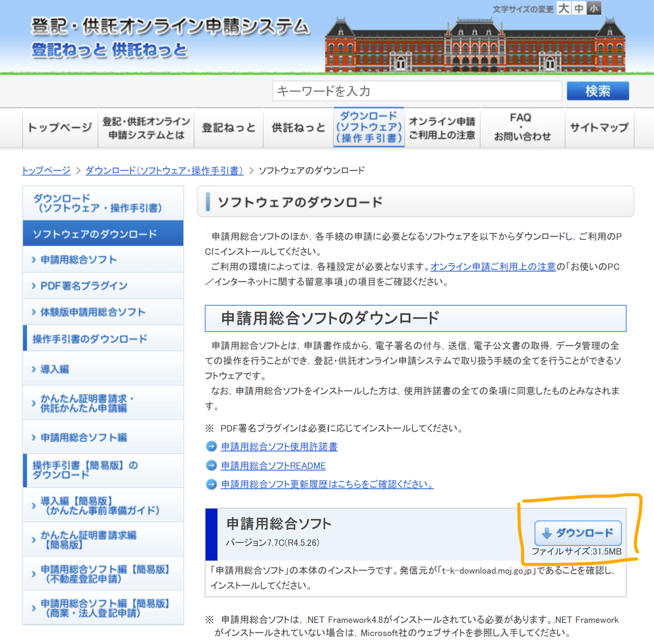Click blue arrow icon beside 申請用総合ソフト使用許諾書

click(x=211, y=446)
